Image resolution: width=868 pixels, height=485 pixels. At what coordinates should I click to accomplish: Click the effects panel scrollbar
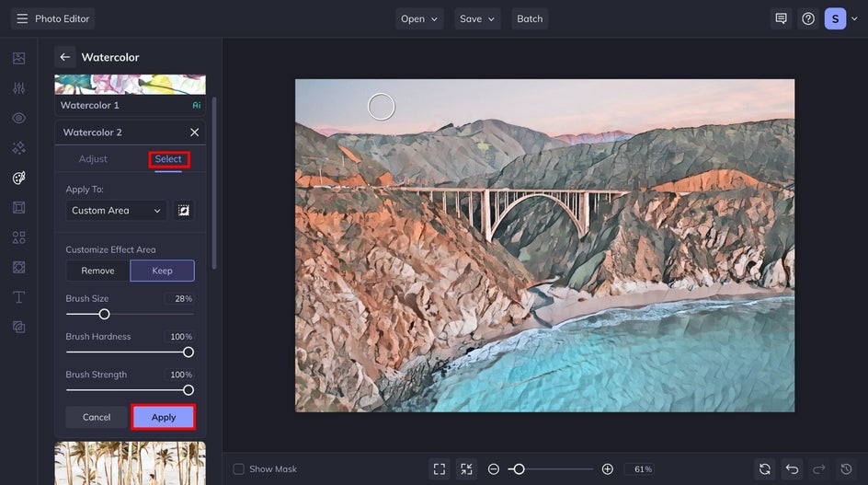click(x=214, y=183)
